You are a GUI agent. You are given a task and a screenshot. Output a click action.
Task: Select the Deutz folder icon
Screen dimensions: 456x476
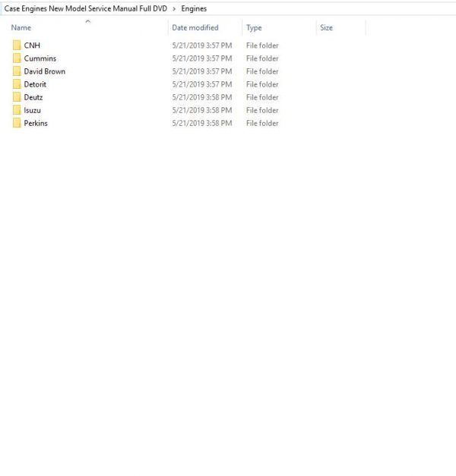pyautogui.click(x=17, y=97)
